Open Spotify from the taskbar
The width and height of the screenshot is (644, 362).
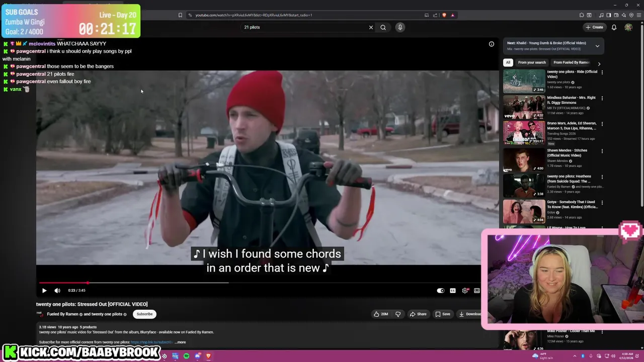pos(186,356)
